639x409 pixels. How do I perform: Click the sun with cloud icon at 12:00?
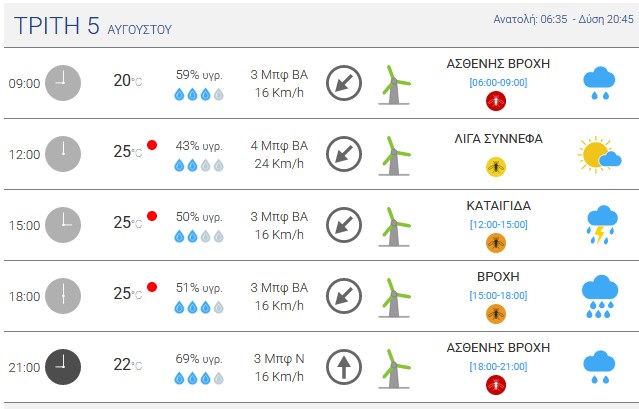[x=599, y=154]
